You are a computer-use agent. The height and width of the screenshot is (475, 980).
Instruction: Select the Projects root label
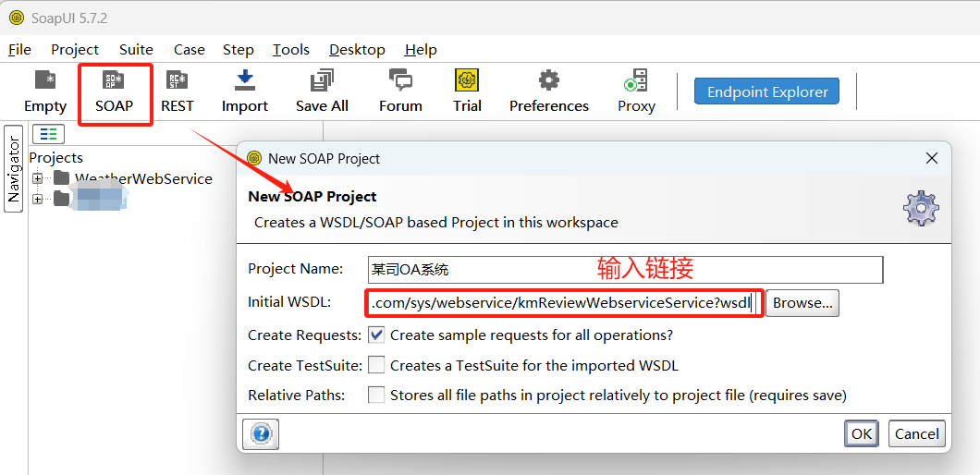[56, 158]
